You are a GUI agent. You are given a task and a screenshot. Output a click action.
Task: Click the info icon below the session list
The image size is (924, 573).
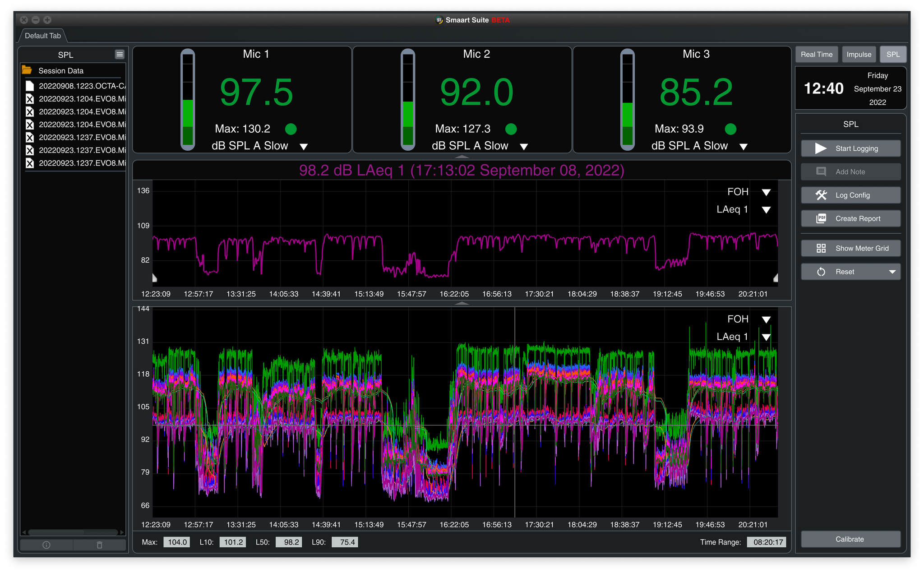point(46,545)
